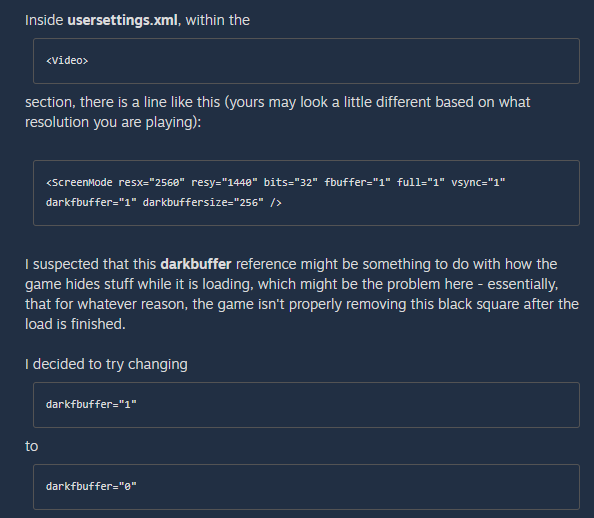Click the full="1" attribute text
The width and height of the screenshot is (594, 518).
(x=420, y=183)
